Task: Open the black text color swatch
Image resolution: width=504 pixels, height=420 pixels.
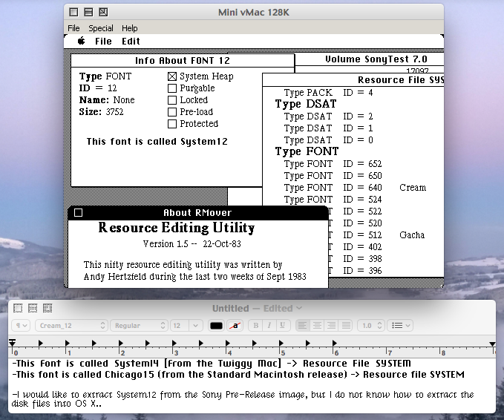Action: [216, 326]
